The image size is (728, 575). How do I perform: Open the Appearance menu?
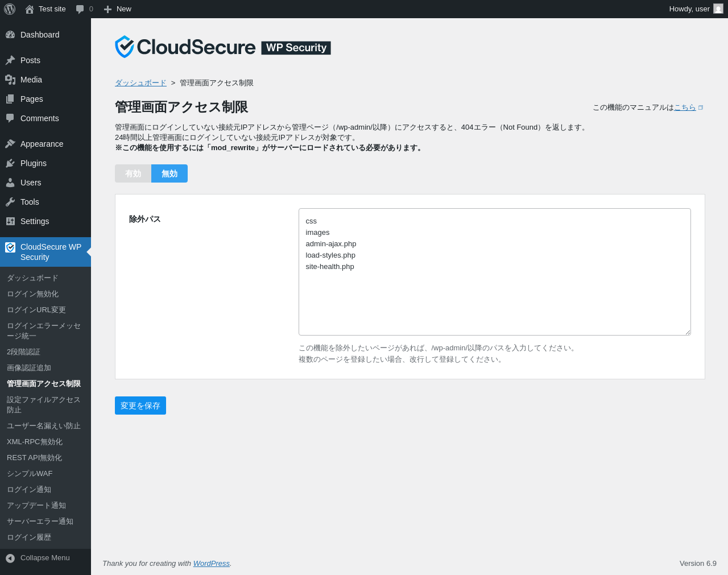(45, 144)
